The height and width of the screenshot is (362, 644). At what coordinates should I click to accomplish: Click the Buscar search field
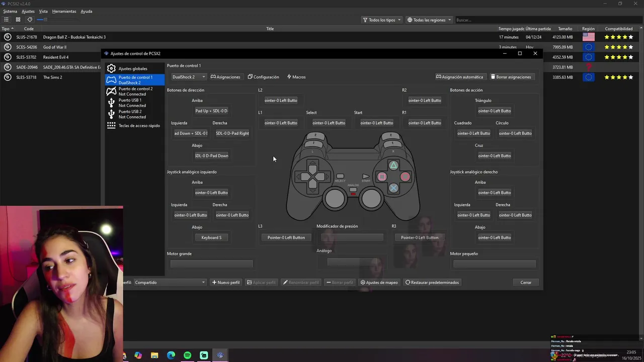click(547, 20)
